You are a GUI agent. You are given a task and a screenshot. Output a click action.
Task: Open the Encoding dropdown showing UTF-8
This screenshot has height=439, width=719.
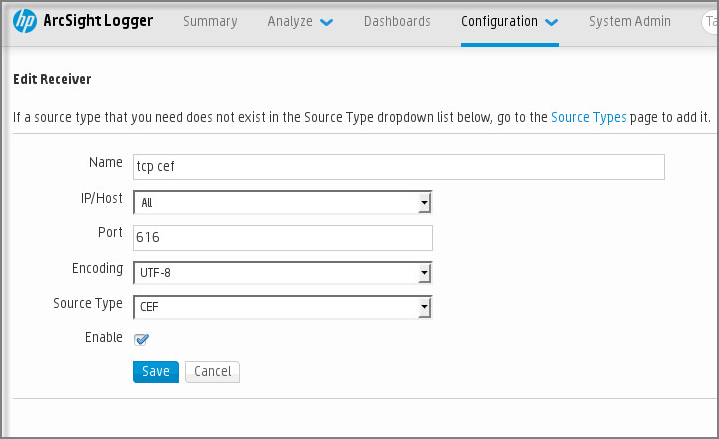pyautogui.click(x=424, y=272)
